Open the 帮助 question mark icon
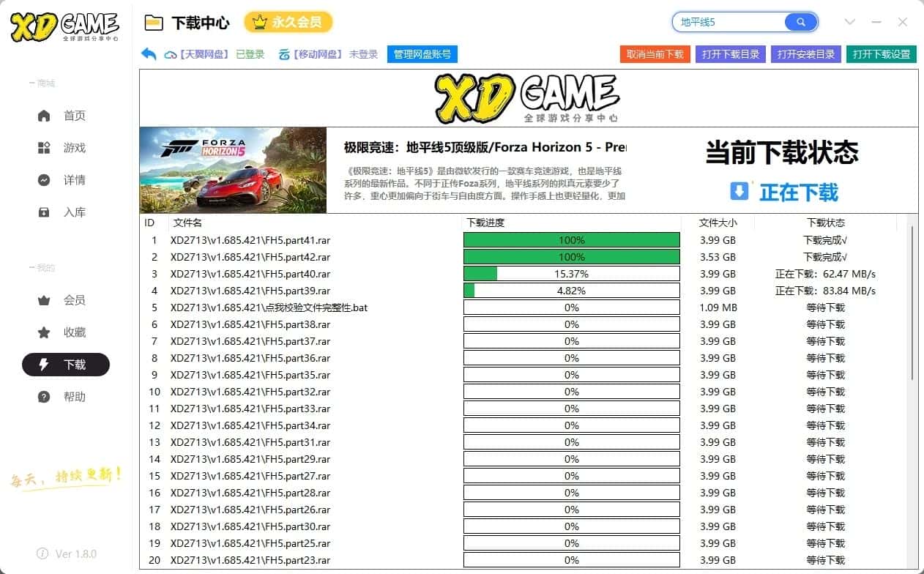 coord(44,397)
